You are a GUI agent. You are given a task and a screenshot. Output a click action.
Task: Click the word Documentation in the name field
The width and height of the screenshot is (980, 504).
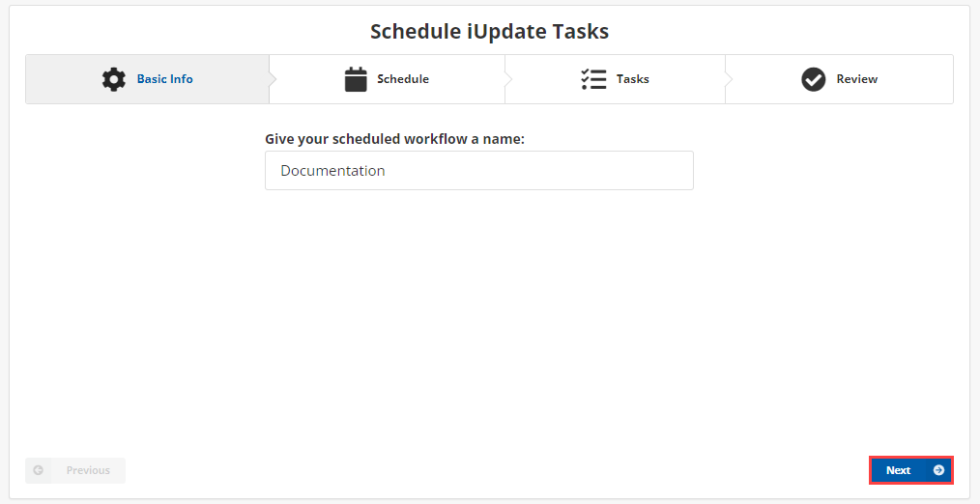coord(333,171)
